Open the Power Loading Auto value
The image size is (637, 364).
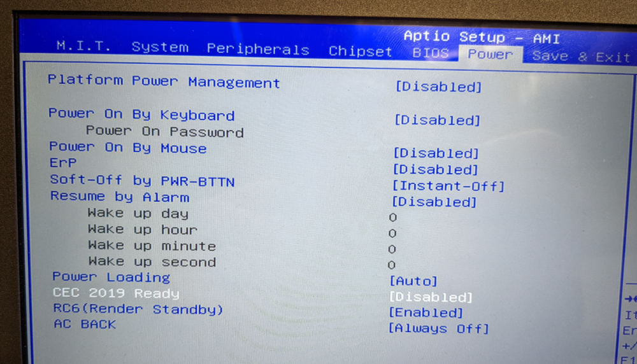click(413, 281)
